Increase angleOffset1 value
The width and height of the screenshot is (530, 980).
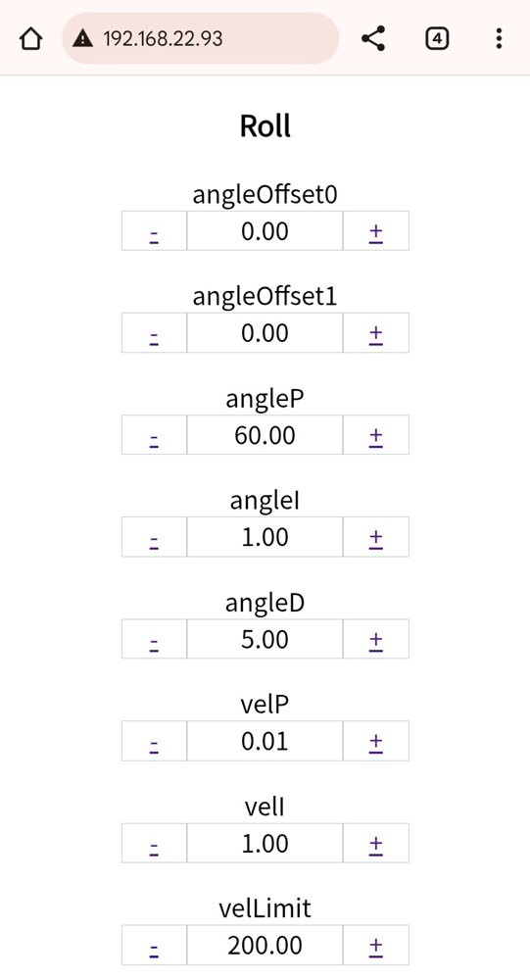[375, 335]
